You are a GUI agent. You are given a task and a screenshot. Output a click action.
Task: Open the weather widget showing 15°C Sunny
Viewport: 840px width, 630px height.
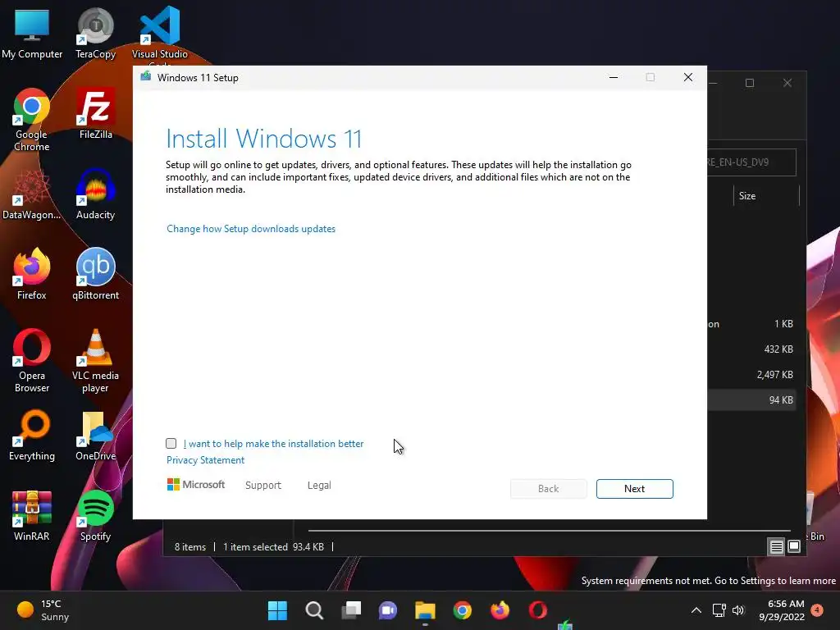click(43, 610)
